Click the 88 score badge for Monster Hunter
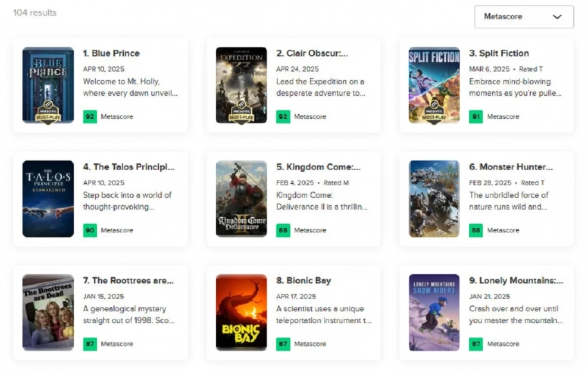Image resolution: width=588 pixels, height=370 pixels. (x=476, y=230)
